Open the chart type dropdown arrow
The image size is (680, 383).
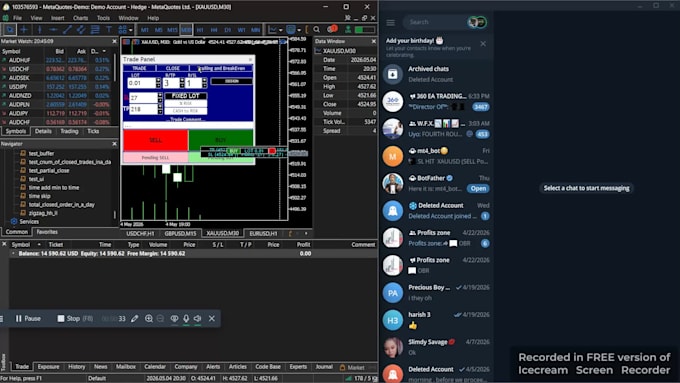click(x=281, y=30)
